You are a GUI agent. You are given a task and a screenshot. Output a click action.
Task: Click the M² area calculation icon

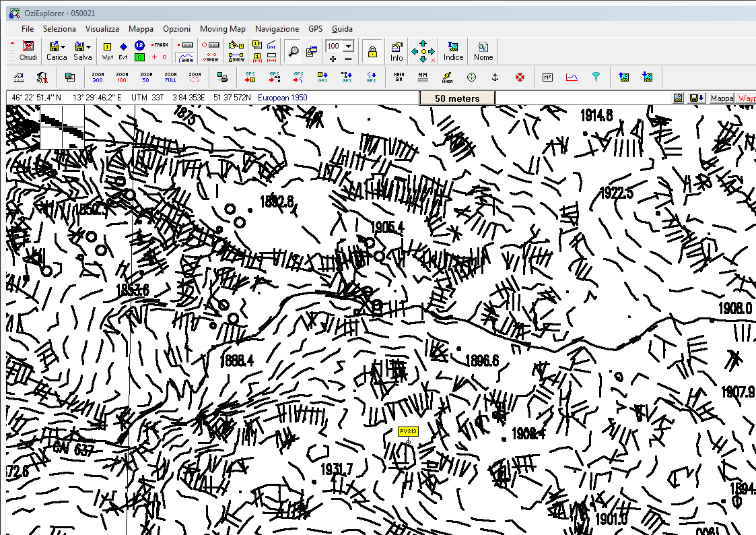click(547, 77)
